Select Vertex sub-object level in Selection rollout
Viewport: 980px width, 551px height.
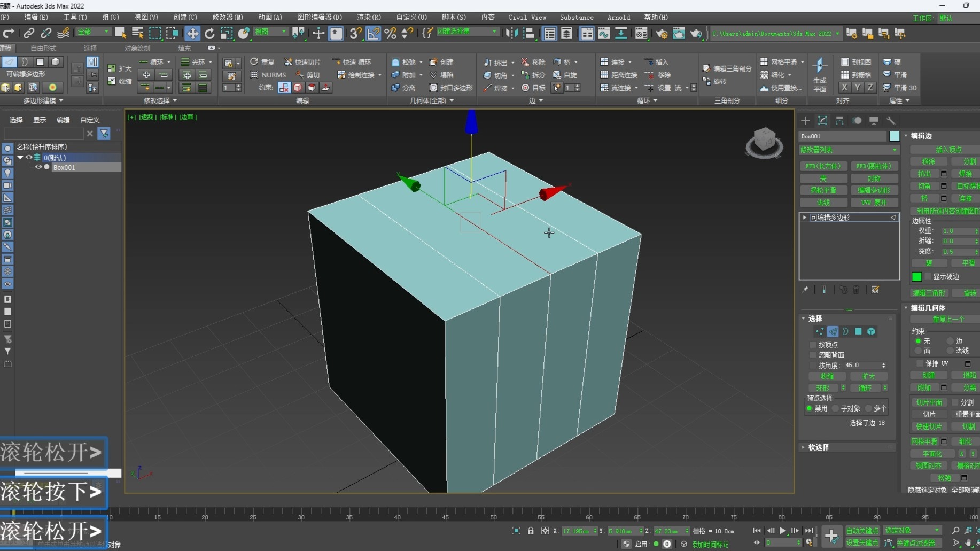(x=820, y=331)
